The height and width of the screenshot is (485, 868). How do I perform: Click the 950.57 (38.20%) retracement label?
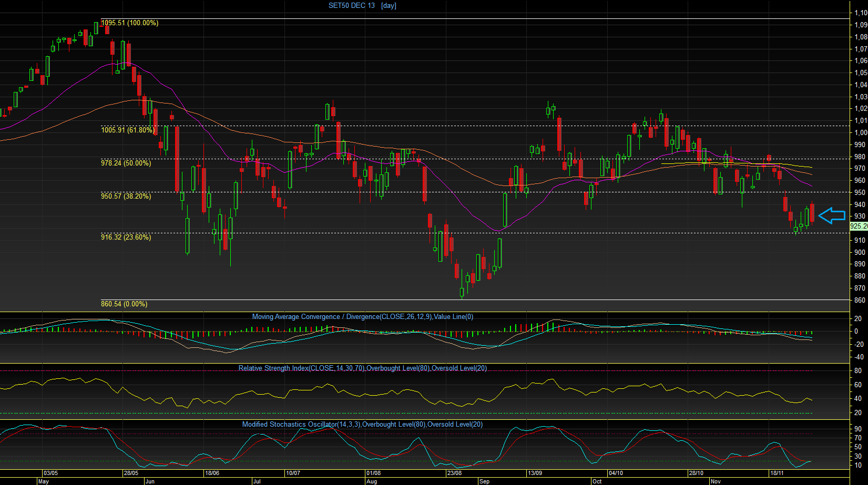pos(126,196)
